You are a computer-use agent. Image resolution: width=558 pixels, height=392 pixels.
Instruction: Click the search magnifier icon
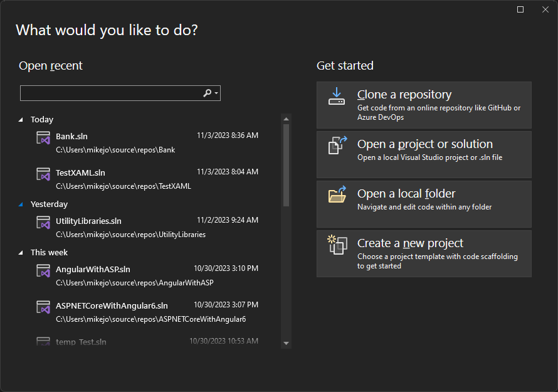click(x=206, y=92)
